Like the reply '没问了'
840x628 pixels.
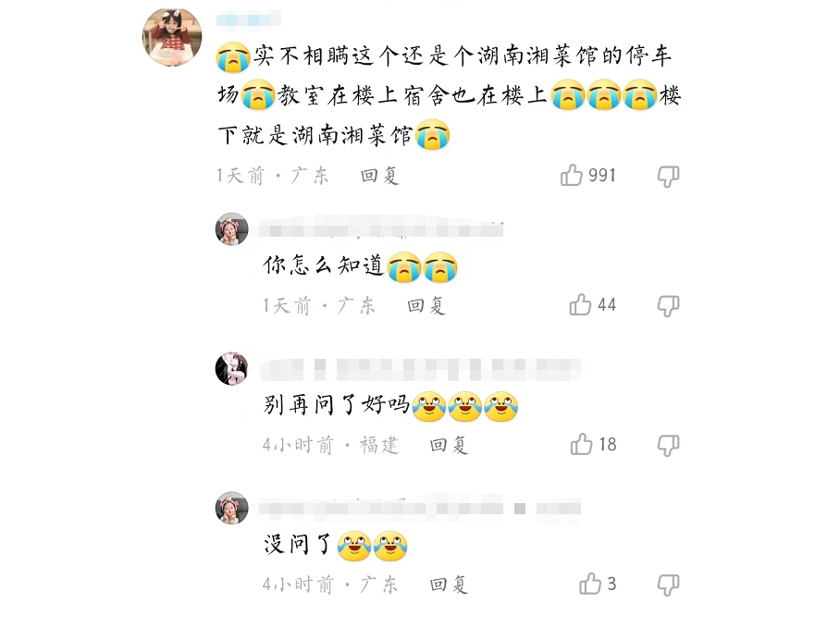590,584
